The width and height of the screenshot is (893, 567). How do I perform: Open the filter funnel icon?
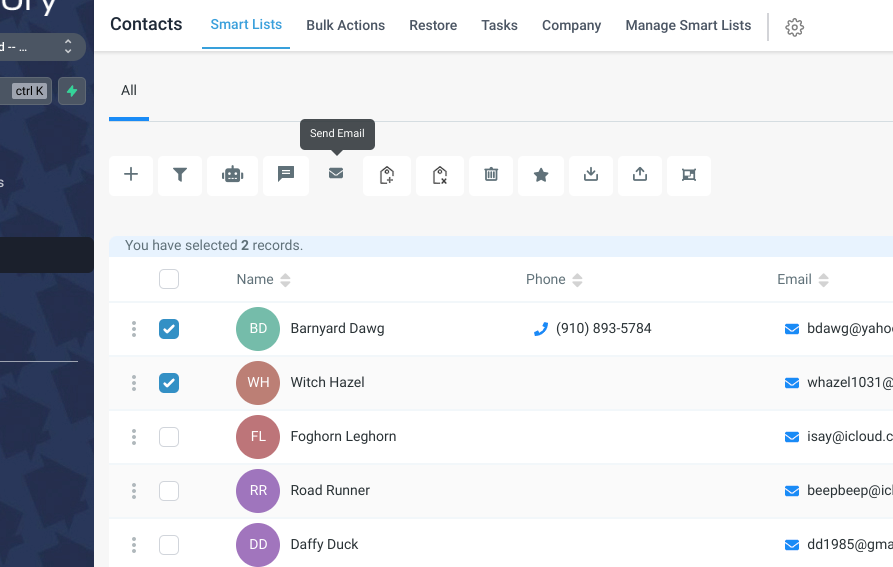tap(180, 174)
